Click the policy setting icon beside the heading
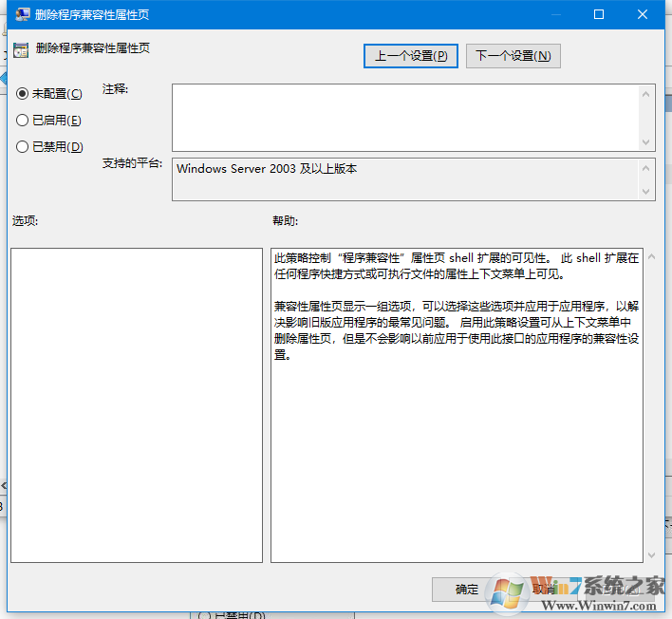This screenshot has height=619, width=672. (x=21, y=48)
